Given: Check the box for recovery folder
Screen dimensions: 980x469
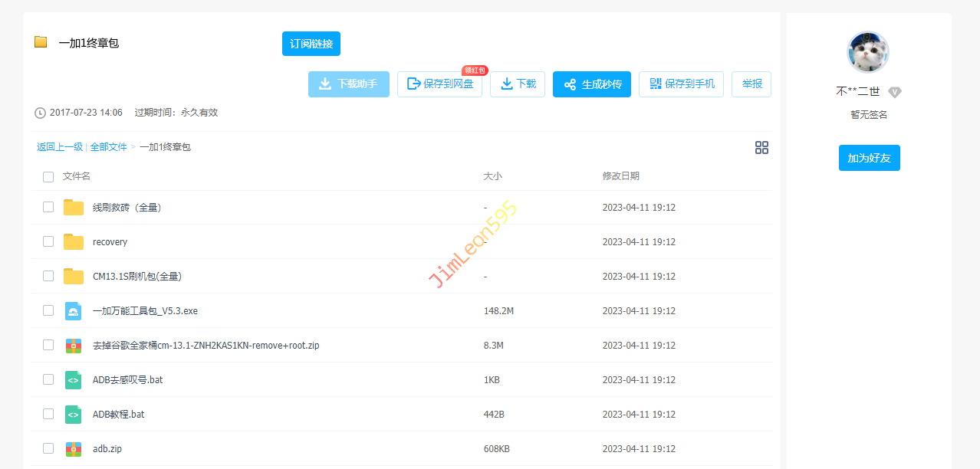Looking at the screenshot, I should 48,241.
